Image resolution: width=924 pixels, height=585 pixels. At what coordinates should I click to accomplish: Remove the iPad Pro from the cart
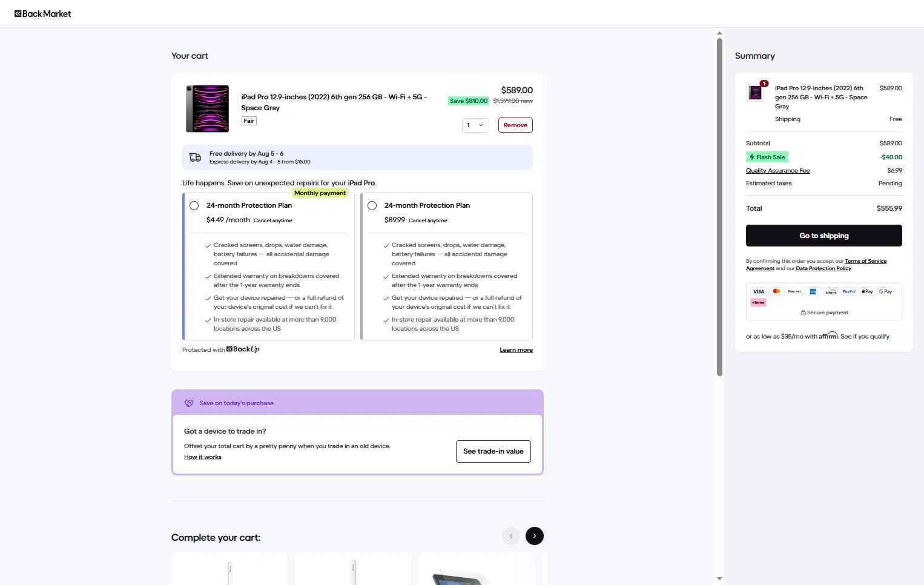click(x=515, y=125)
